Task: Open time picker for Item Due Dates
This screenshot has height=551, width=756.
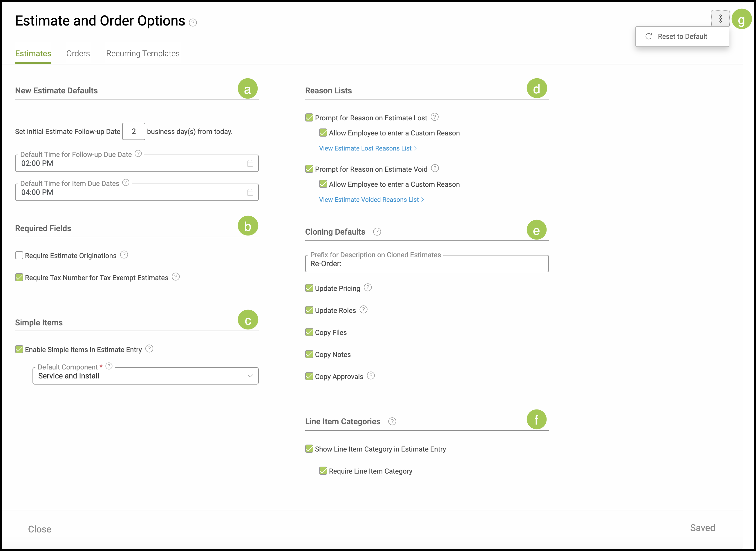Action: coord(250,193)
